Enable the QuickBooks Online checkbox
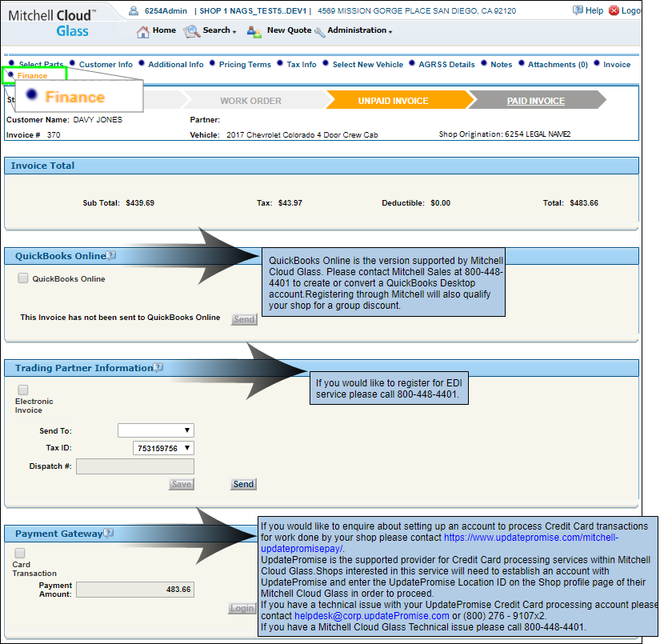668x644 pixels. pyautogui.click(x=23, y=279)
